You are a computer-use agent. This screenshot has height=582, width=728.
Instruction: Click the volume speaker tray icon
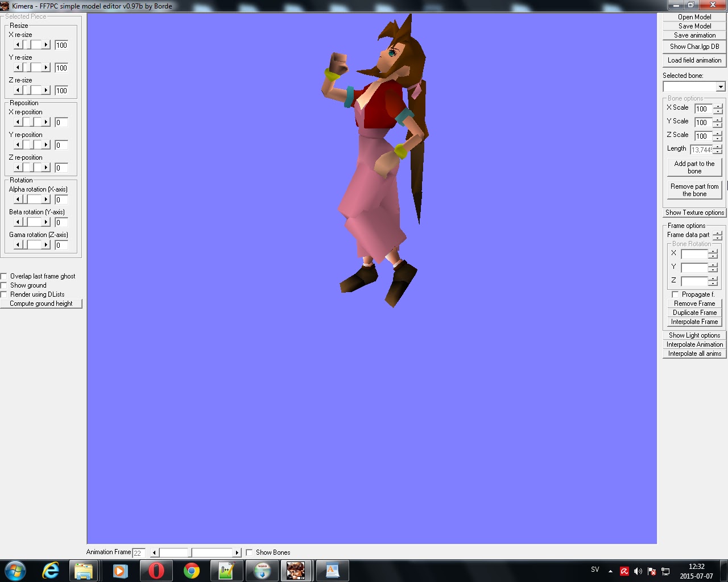[x=638, y=571]
